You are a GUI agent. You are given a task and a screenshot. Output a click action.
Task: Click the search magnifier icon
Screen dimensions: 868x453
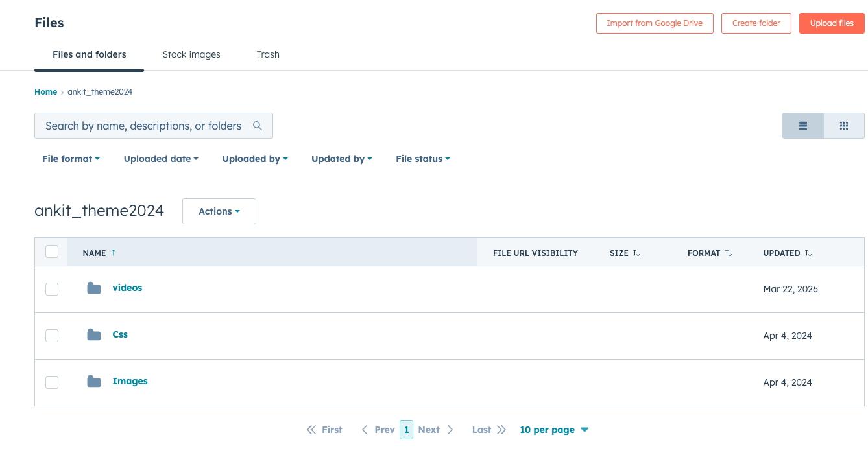(258, 126)
